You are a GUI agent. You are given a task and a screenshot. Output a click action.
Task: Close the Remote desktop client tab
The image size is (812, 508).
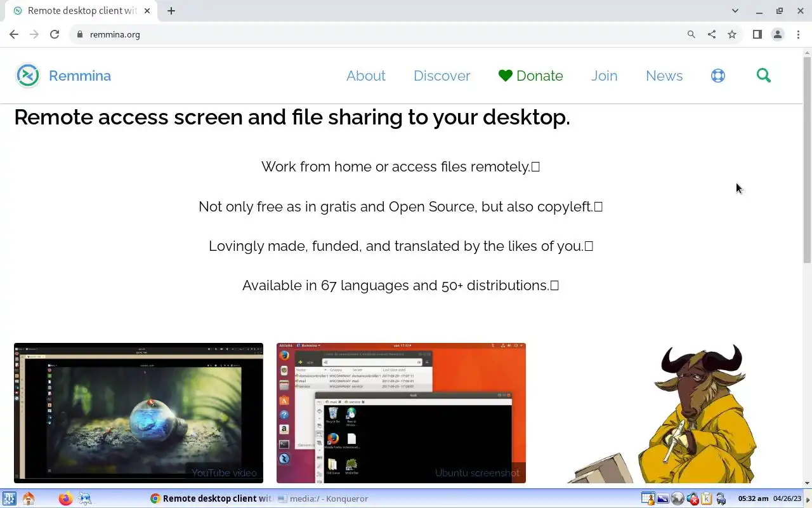click(x=147, y=11)
